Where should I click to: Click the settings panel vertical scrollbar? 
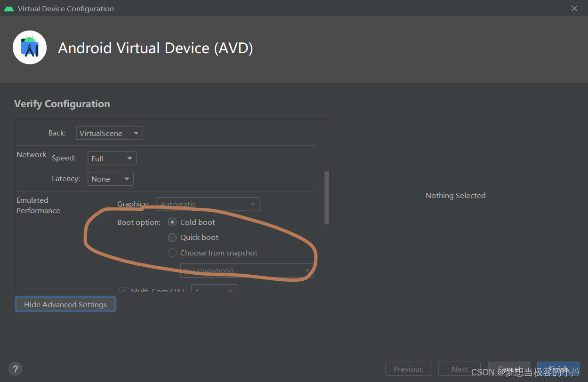tap(327, 198)
